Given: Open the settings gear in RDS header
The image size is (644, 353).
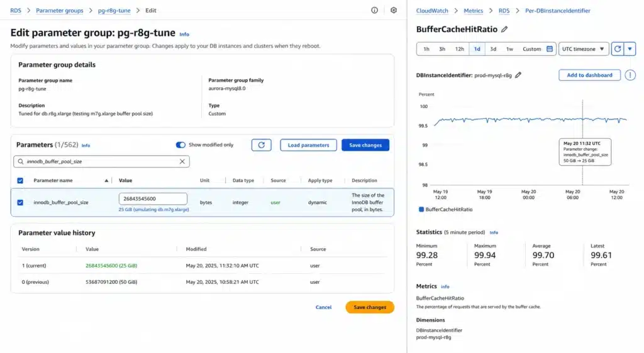Looking at the screenshot, I should [x=394, y=10].
